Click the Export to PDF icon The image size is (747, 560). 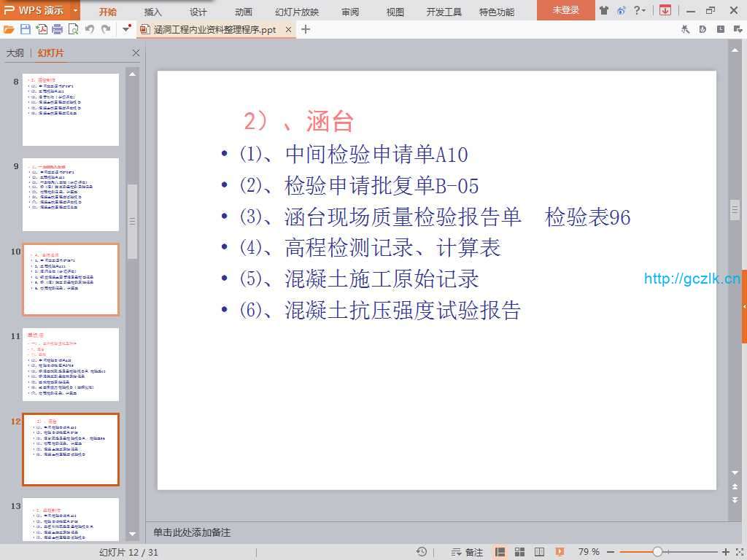pyautogui.click(x=42, y=29)
